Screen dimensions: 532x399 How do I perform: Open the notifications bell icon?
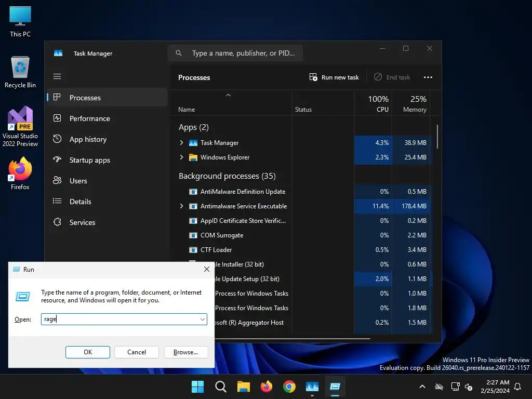[518, 387]
